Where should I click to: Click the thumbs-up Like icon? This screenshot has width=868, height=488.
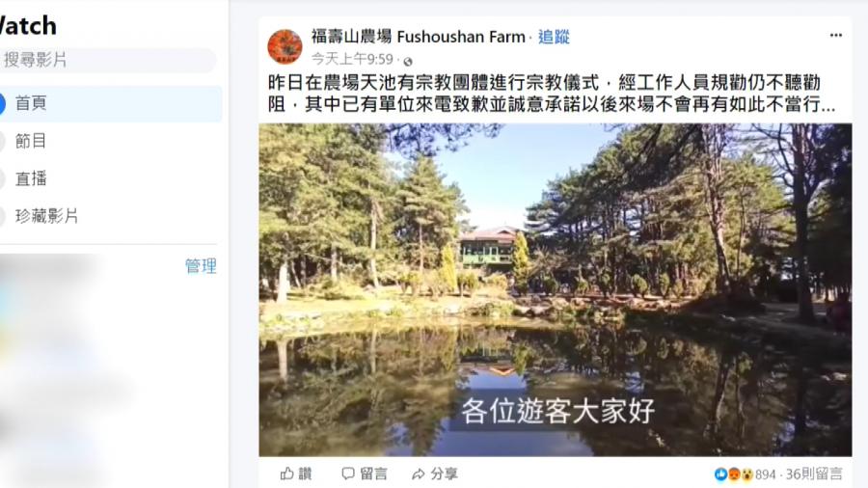(286, 474)
